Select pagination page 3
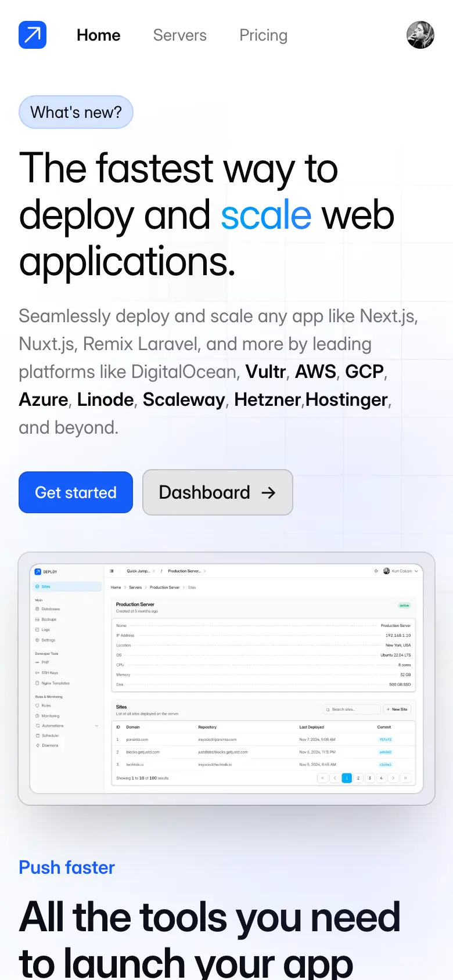Screen dimensions: 453x980 click(x=369, y=778)
